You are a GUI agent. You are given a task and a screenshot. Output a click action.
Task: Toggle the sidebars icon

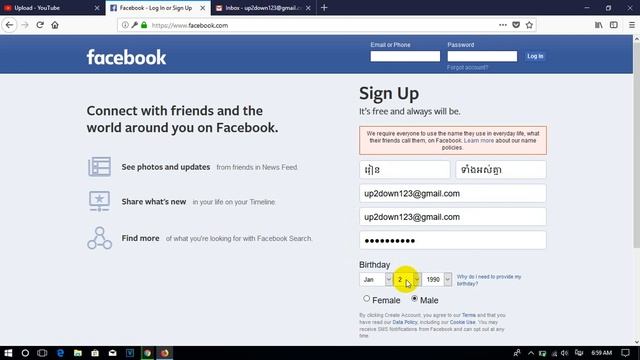point(613,25)
